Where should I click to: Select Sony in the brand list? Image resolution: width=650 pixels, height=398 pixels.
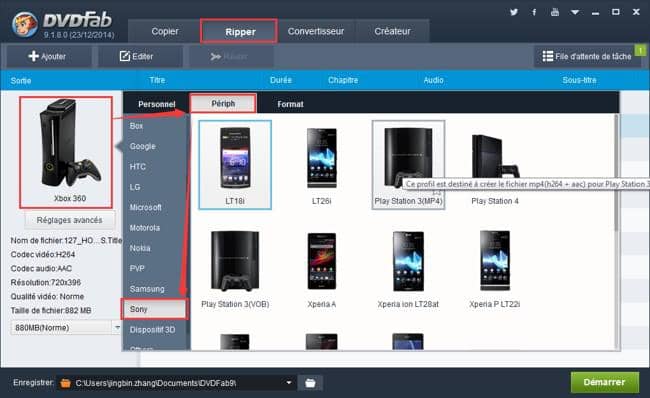click(x=154, y=309)
